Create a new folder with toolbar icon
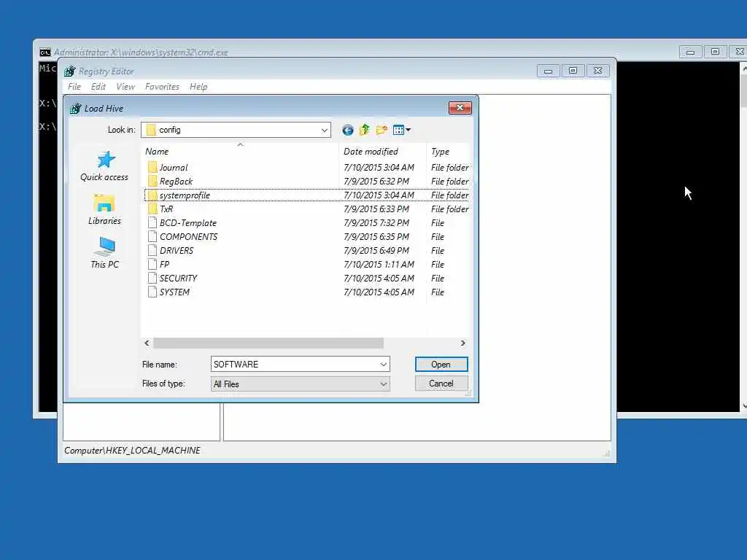This screenshot has height=560, width=747. (x=382, y=130)
